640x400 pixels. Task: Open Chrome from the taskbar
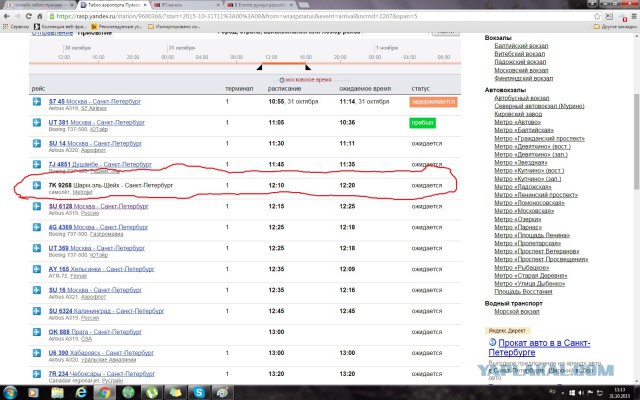coord(103,392)
